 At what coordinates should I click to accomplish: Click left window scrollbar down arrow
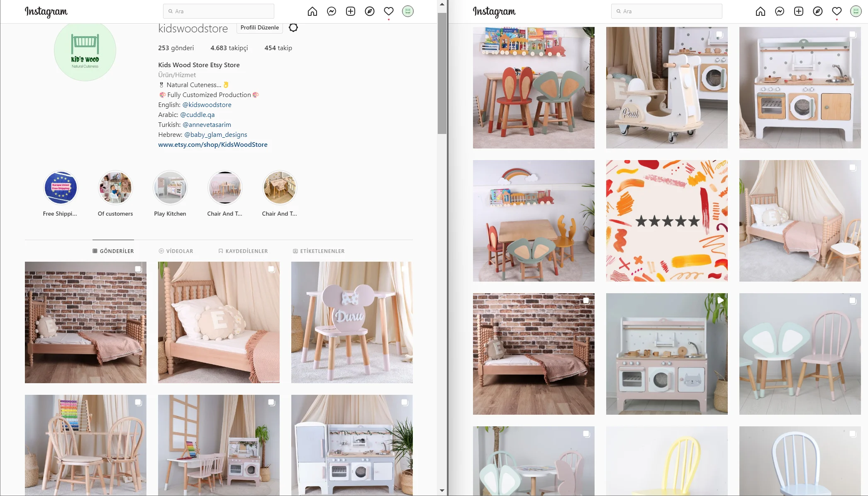[x=442, y=491]
